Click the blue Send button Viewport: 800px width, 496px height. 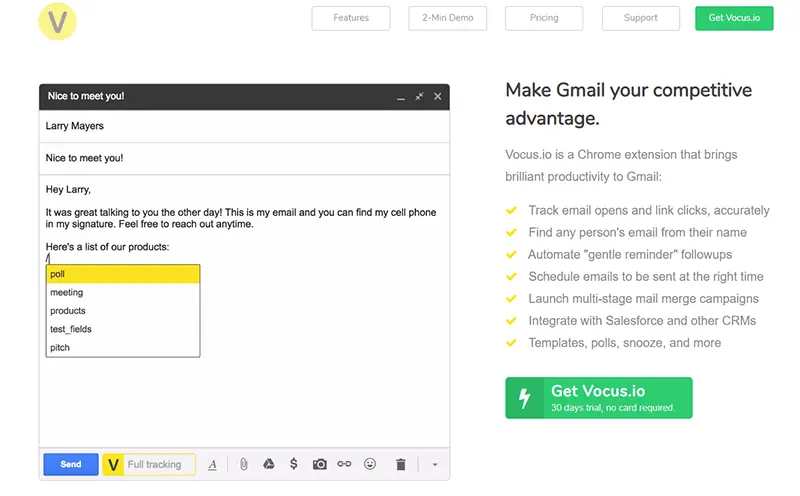pyautogui.click(x=71, y=464)
